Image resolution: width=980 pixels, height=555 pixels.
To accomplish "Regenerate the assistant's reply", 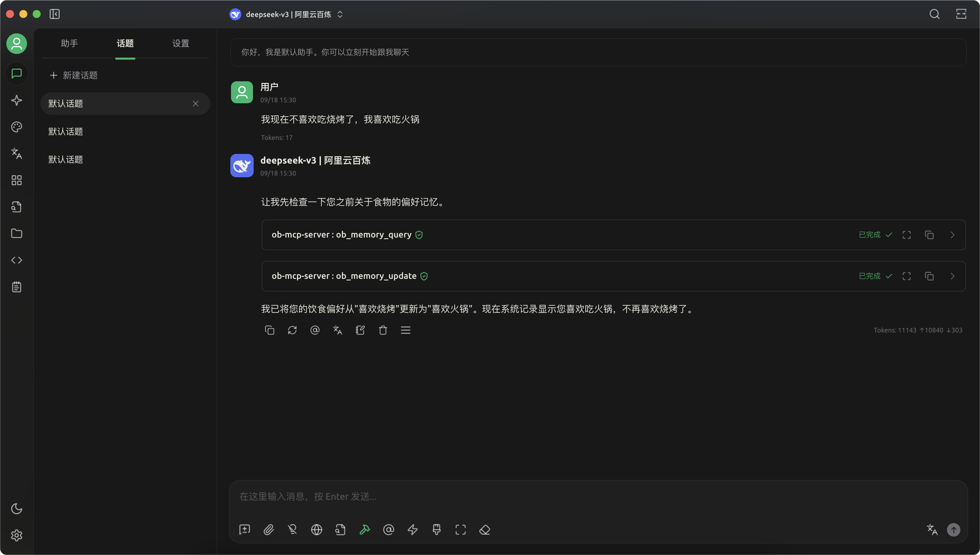I will click(292, 330).
